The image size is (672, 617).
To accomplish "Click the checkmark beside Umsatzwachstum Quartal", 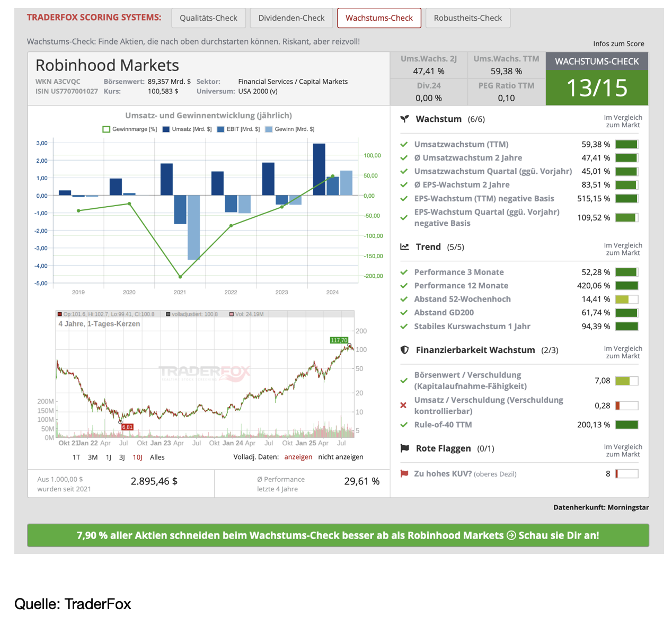I will point(404,171).
